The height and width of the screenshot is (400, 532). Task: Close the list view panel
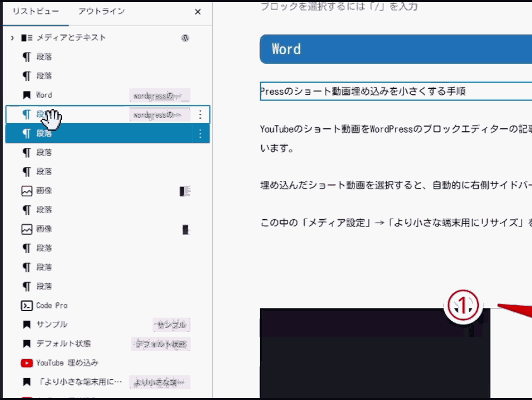(x=197, y=11)
